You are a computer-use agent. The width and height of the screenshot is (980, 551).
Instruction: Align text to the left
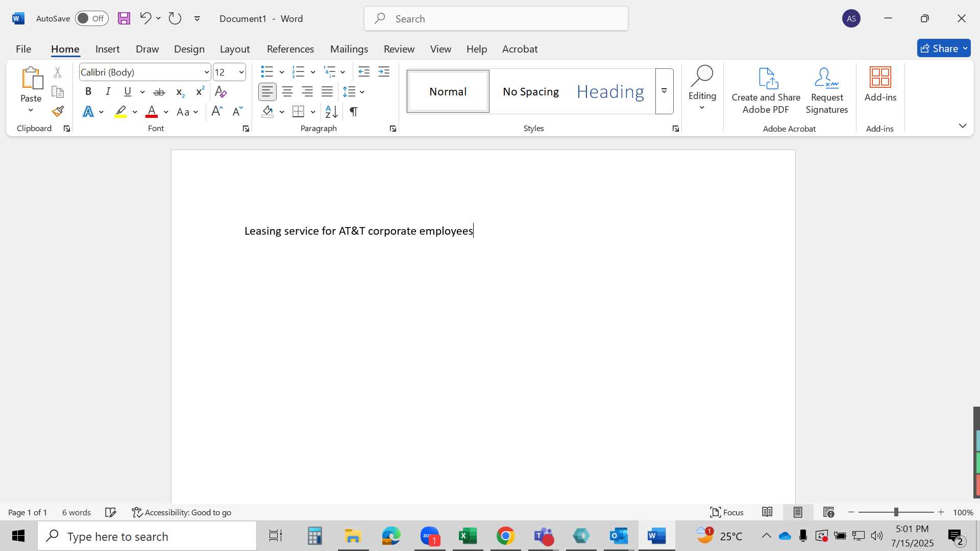click(x=267, y=92)
